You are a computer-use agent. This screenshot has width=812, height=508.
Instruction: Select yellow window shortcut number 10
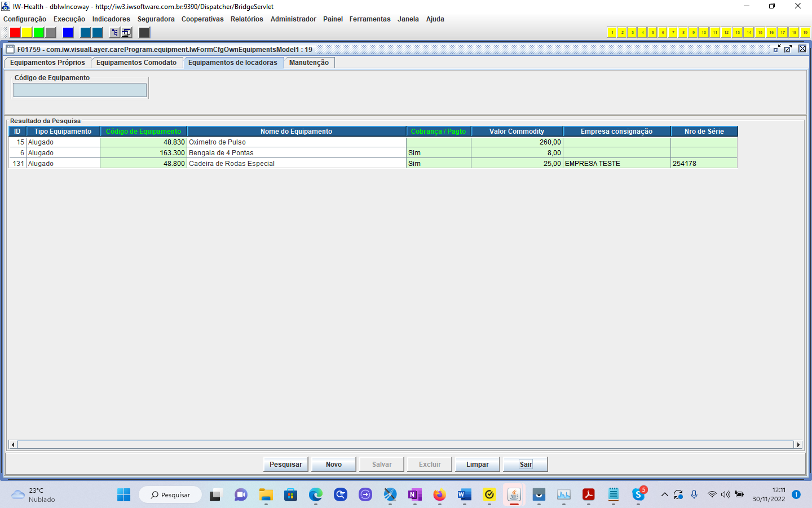(704, 33)
